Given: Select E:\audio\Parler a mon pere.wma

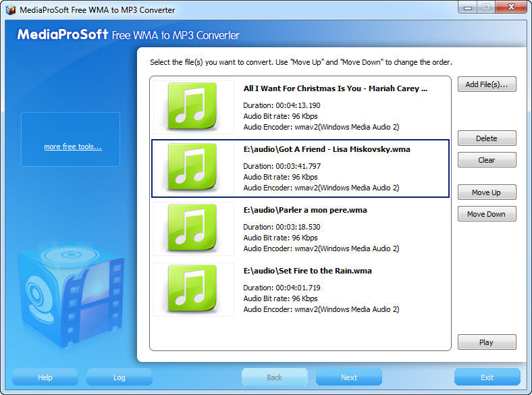Looking at the screenshot, I should point(305,210).
